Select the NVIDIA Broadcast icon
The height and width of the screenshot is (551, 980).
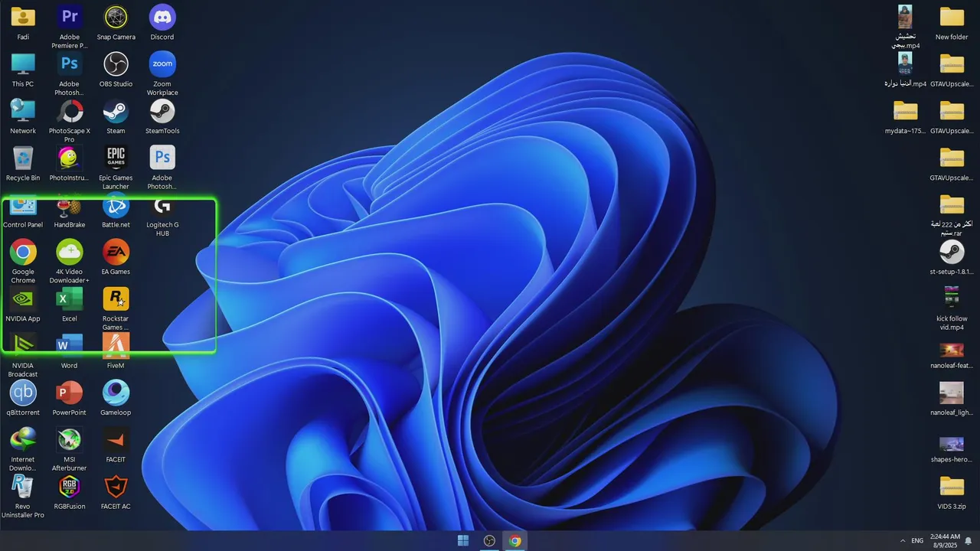(23, 345)
